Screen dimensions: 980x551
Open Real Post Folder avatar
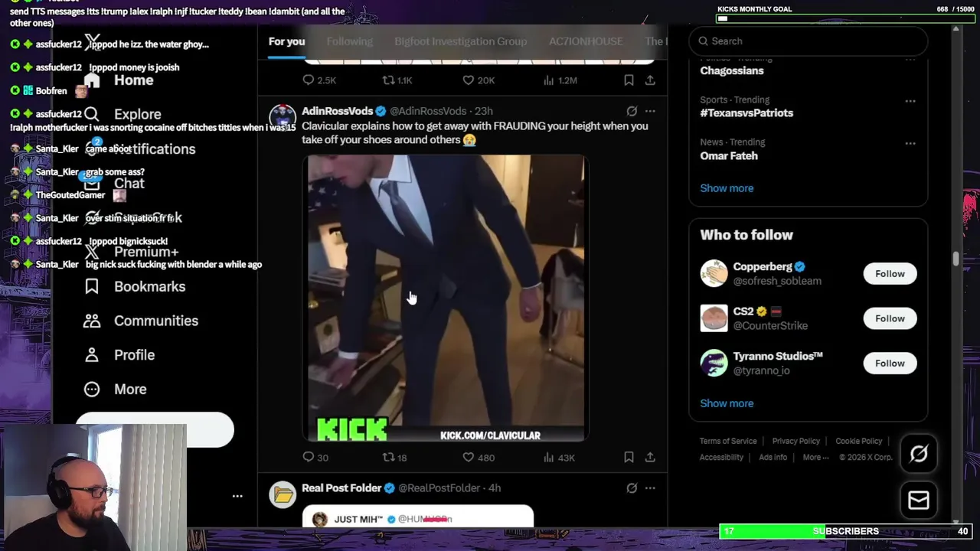tap(283, 494)
